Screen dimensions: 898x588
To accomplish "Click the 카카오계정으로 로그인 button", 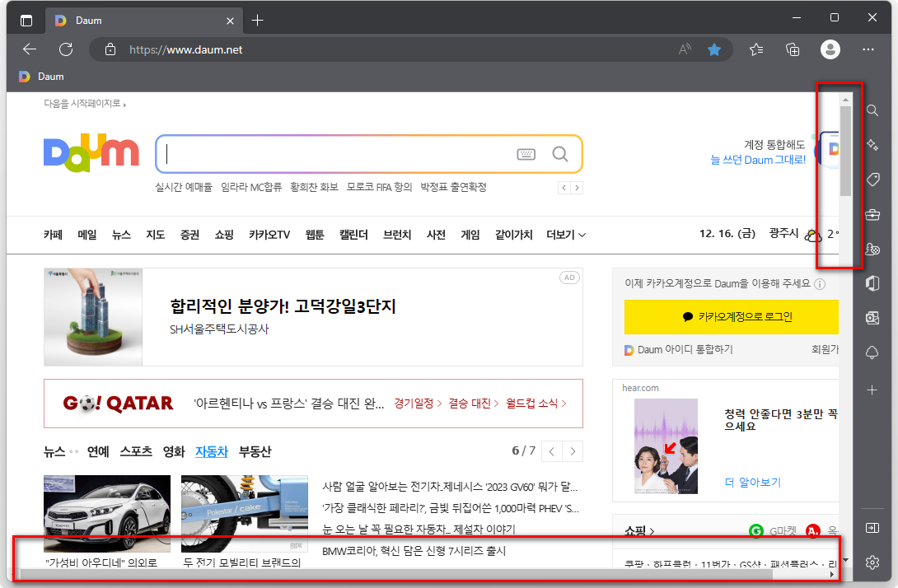I will coord(732,316).
